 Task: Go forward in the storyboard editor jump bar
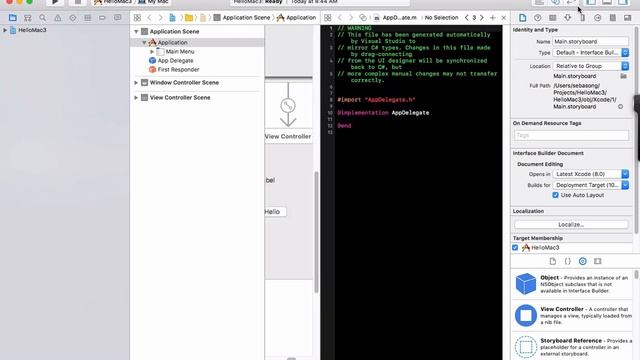(x=160, y=18)
